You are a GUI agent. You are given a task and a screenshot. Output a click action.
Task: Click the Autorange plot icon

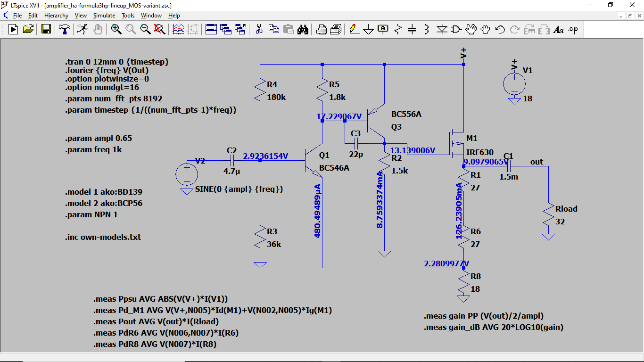(x=178, y=29)
